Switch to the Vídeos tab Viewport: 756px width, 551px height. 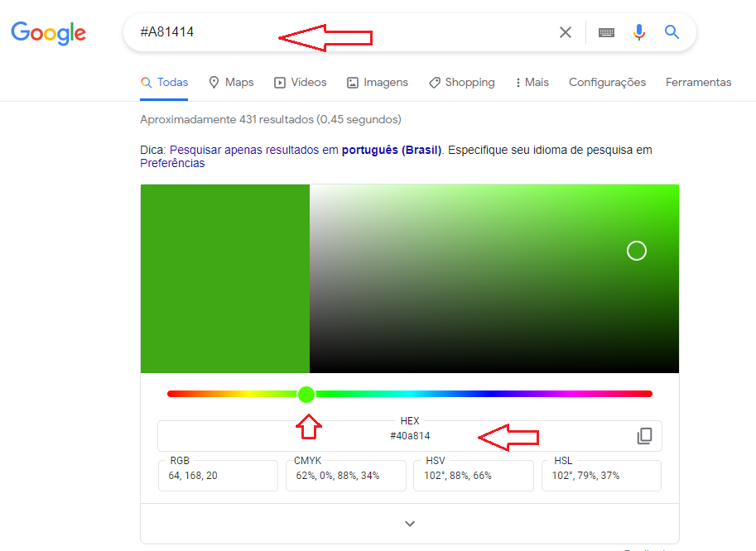[x=300, y=83]
